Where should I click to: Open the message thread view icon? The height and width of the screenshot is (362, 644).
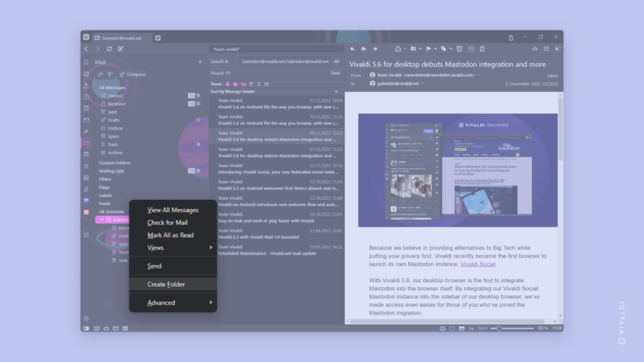tap(547, 49)
